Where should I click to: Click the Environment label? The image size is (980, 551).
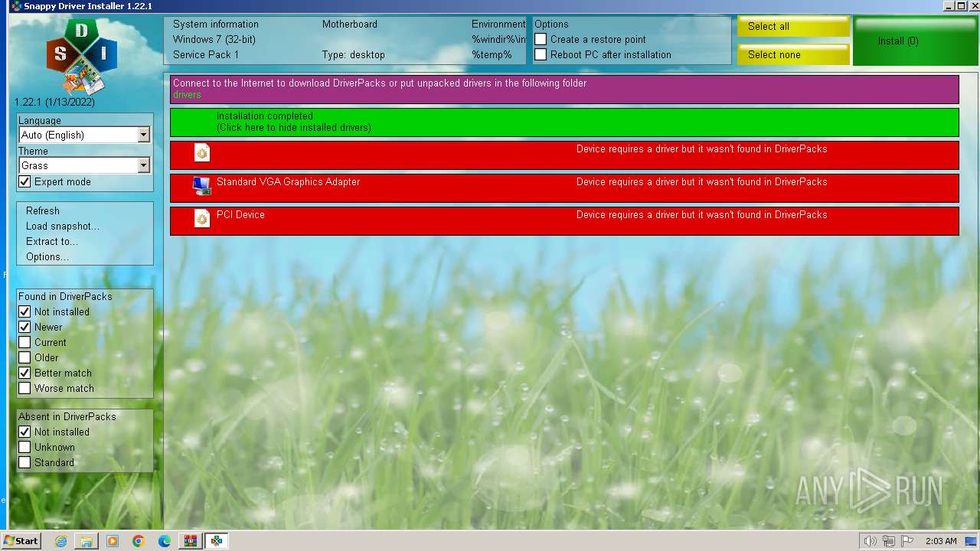point(498,24)
